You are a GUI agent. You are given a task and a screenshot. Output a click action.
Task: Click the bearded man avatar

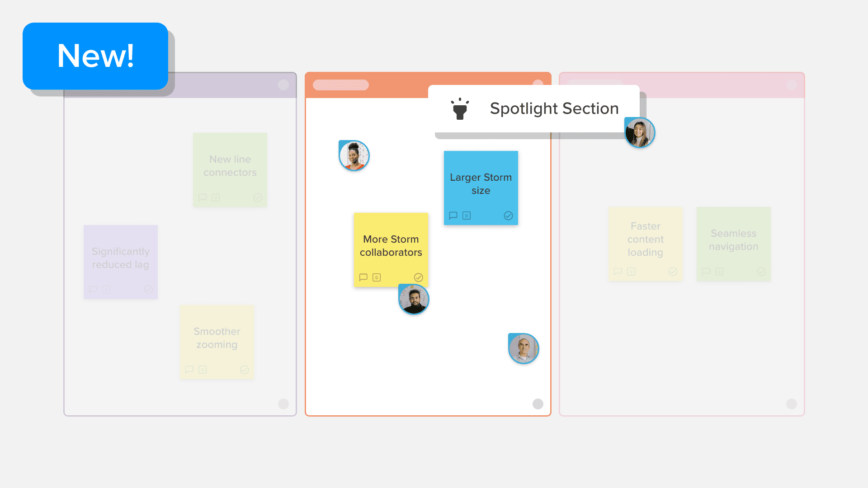[414, 299]
